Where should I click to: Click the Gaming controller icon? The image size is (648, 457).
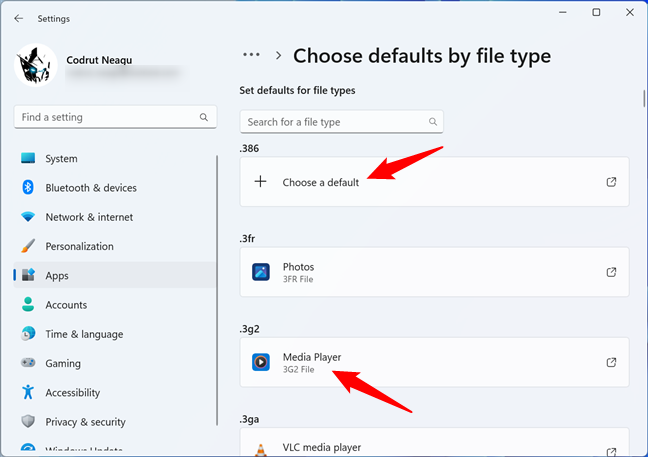(28, 363)
